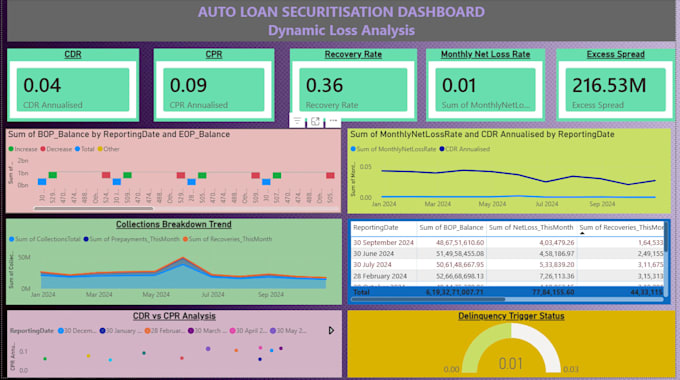Viewport: 680px width, 380px height.
Task: Click the CPR card title
Action: pos(214,54)
